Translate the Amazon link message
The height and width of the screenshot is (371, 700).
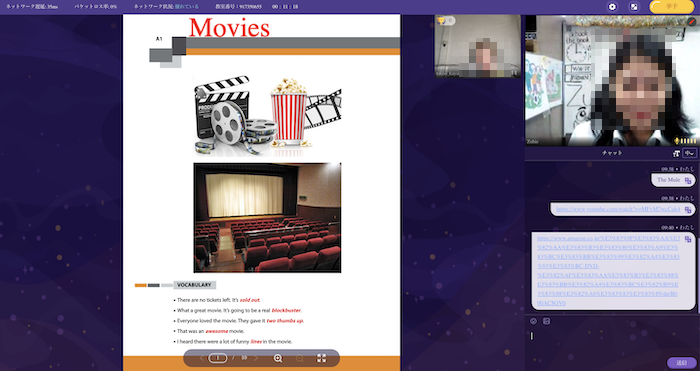[x=688, y=239]
